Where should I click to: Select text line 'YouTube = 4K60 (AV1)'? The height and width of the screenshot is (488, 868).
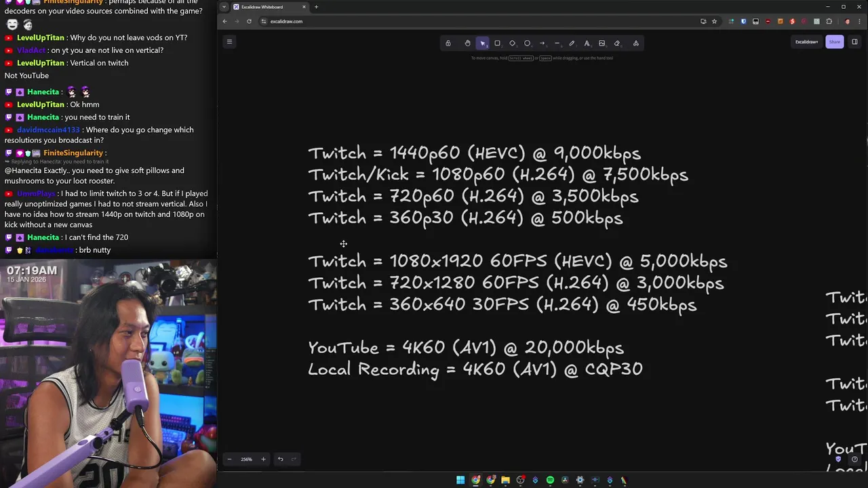465,348
